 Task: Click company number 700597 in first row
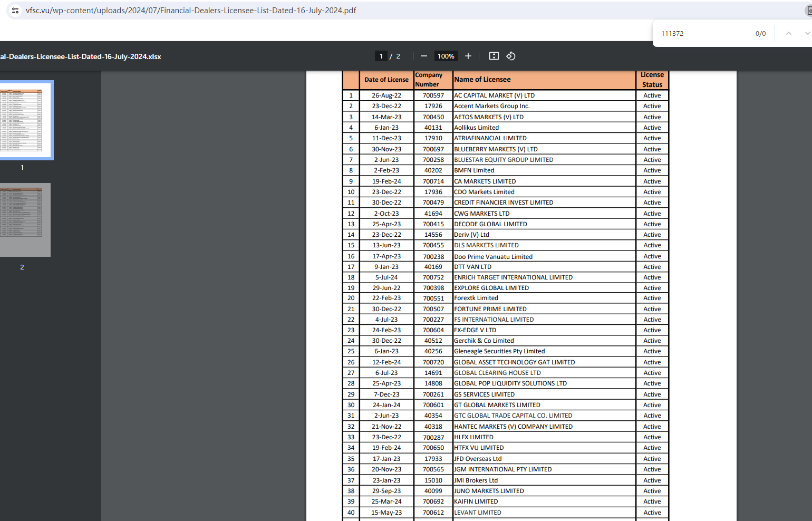[433, 95]
